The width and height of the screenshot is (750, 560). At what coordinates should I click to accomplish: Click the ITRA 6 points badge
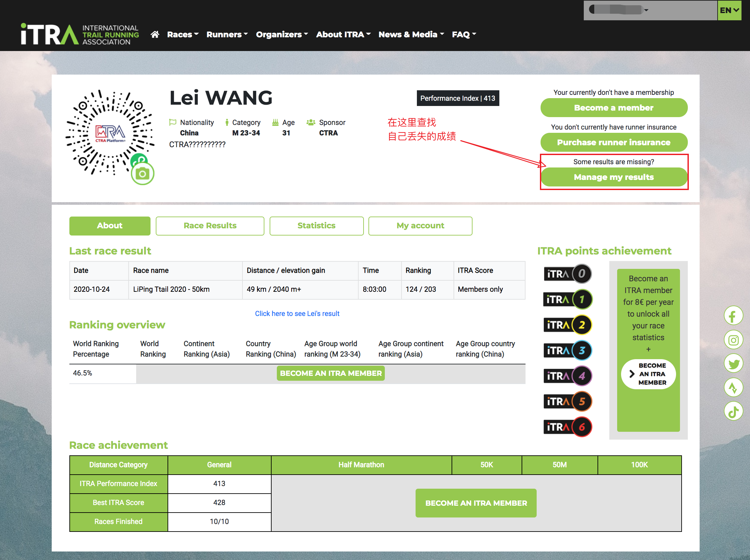(x=568, y=427)
